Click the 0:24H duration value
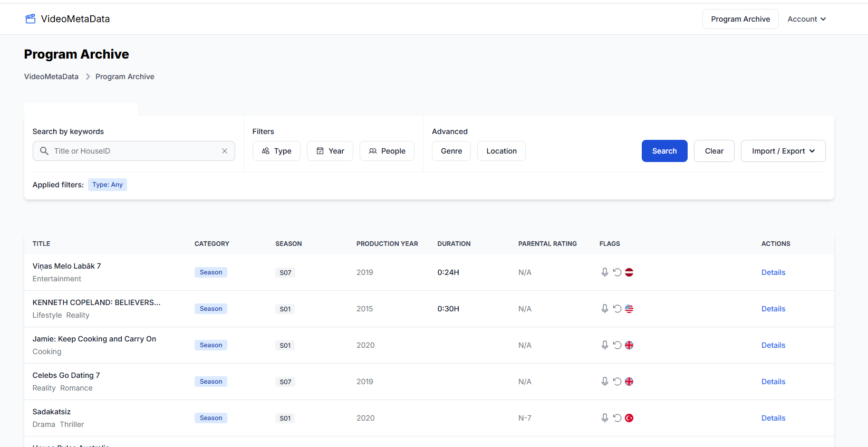Image resolution: width=868 pixels, height=447 pixels. pyautogui.click(x=448, y=272)
